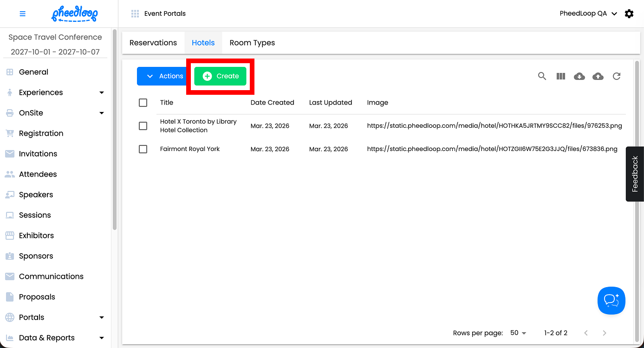The width and height of the screenshot is (644, 348).
Task: Switch to the Room Types tab
Action: coord(252,43)
